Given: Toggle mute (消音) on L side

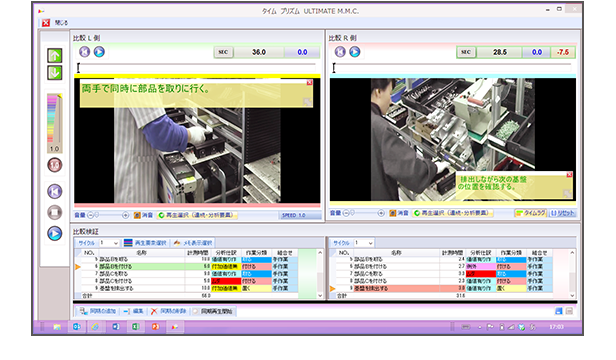Looking at the screenshot, I should pyautogui.click(x=143, y=215).
